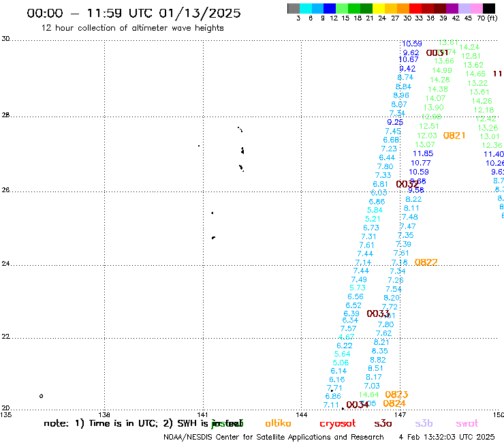The image size is (504, 443).
Task: Click the pink legend swatch before 70
Action: click(x=477, y=8)
